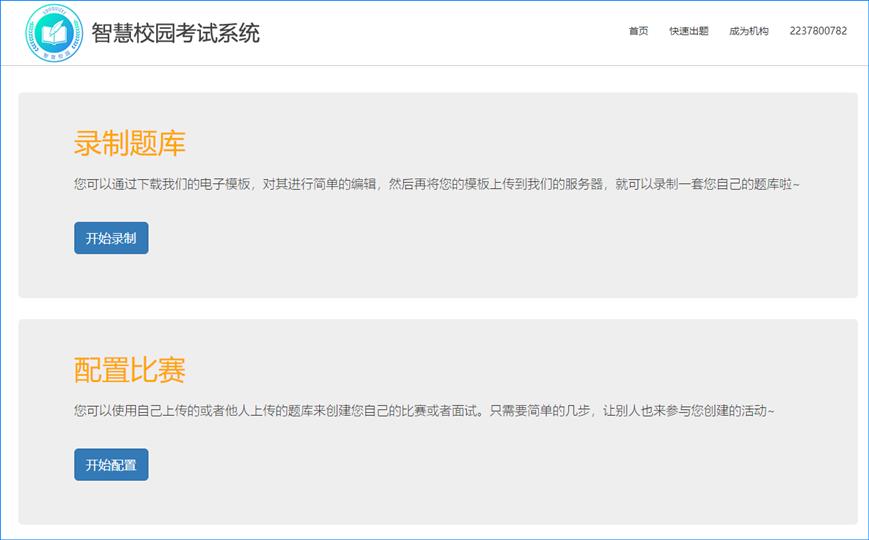The height and width of the screenshot is (540, 869).
Task: Click blank header area between title and 首页
Action: coord(440,32)
